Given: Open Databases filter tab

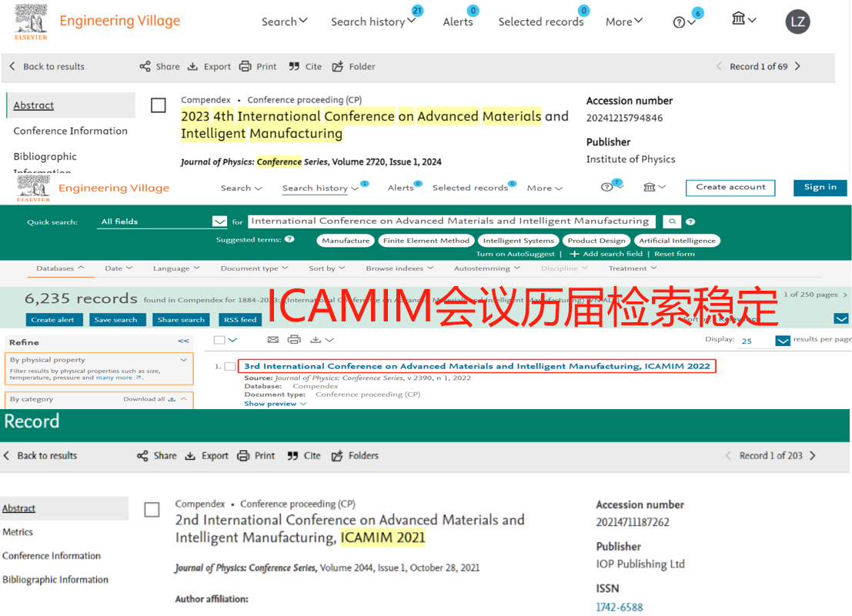Looking at the screenshot, I should tap(60, 268).
